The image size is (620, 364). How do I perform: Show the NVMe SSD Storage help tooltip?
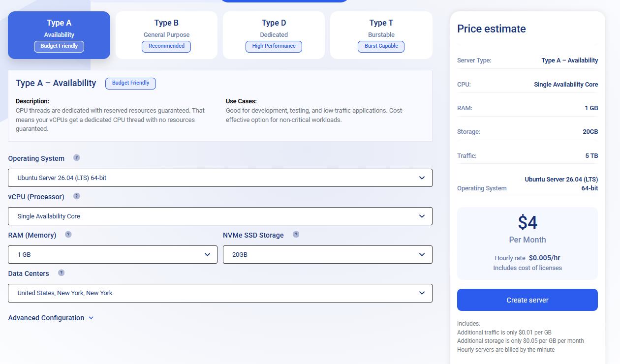pos(296,235)
